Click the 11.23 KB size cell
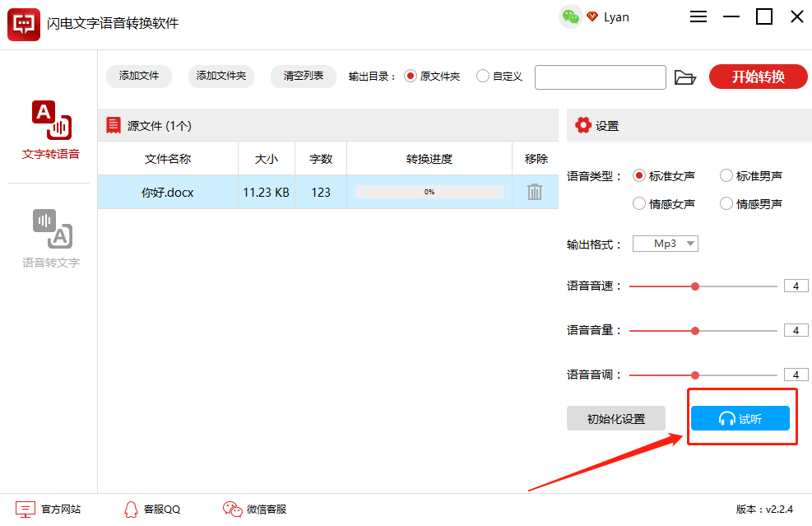 [x=267, y=193]
